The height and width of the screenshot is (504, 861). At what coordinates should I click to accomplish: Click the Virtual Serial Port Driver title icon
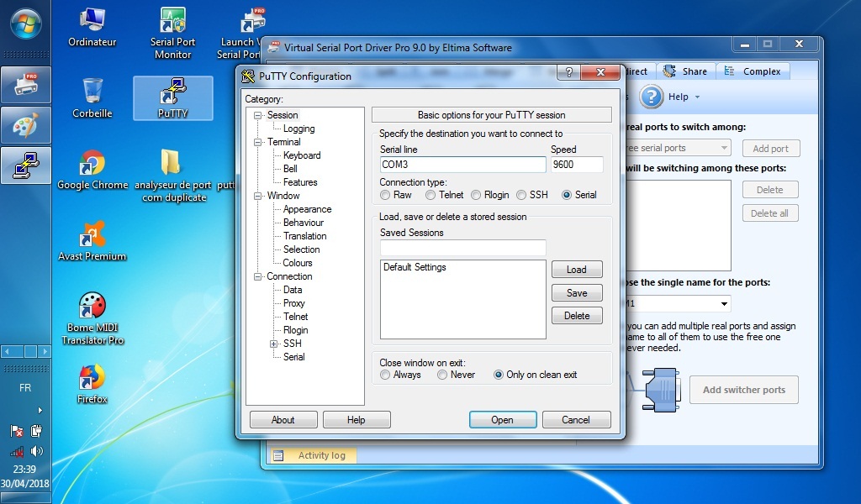click(x=273, y=47)
